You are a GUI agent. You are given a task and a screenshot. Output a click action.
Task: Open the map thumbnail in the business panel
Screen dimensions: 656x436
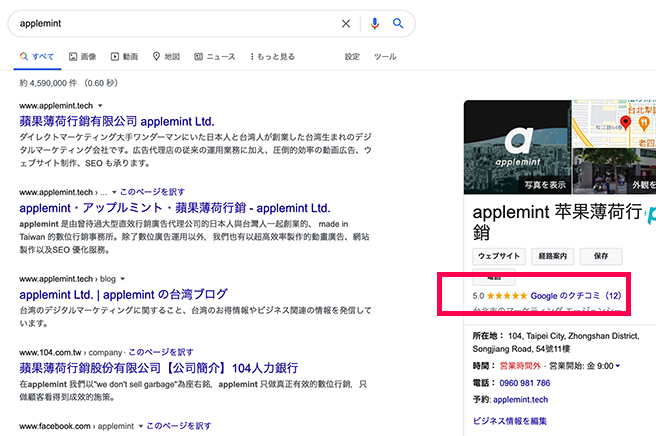(x=614, y=123)
